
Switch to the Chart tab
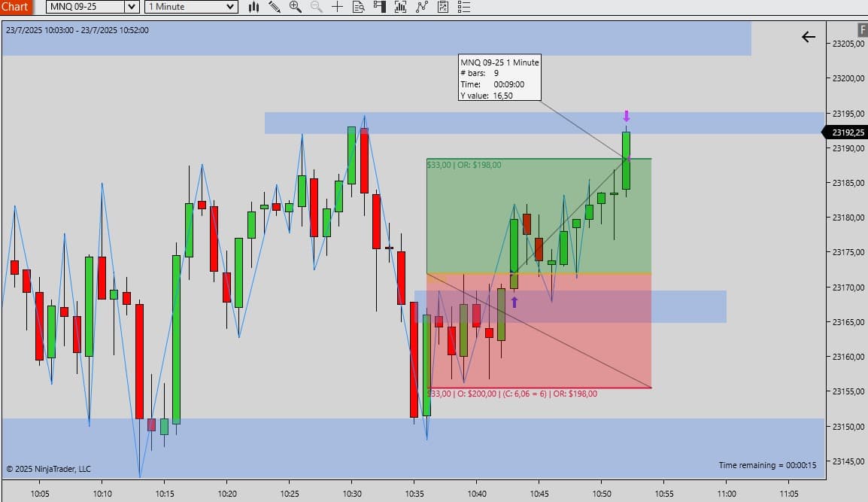(x=16, y=7)
